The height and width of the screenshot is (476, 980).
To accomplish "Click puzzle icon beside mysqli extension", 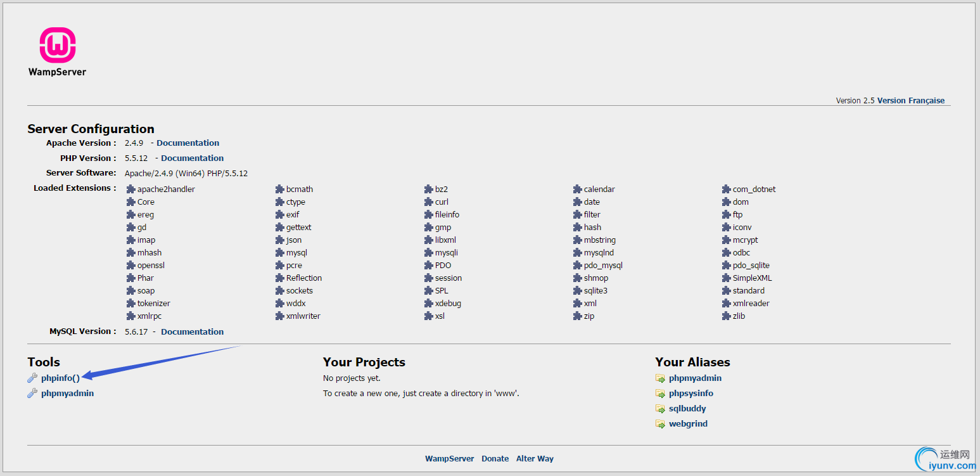I will [429, 253].
